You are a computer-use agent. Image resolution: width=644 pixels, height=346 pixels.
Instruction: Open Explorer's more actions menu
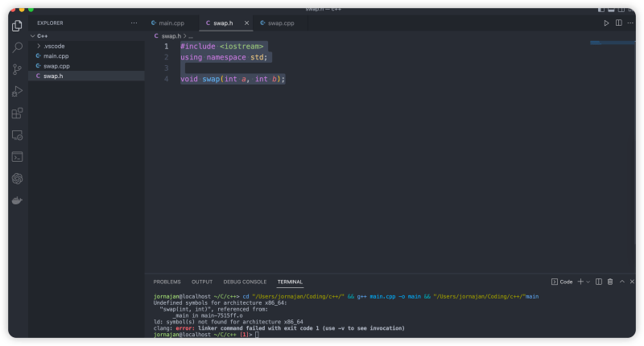pos(134,23)
